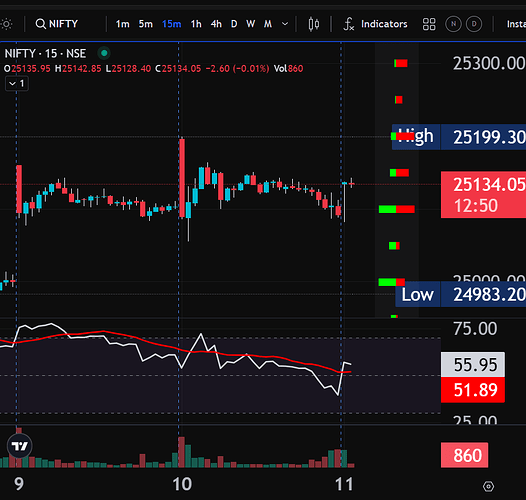
Task: Click the TradingView logo
Action: pos(19,446)
